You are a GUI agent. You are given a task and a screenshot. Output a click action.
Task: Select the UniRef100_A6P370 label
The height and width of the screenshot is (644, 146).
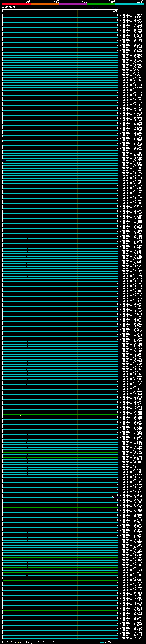[x=131, y=497]
